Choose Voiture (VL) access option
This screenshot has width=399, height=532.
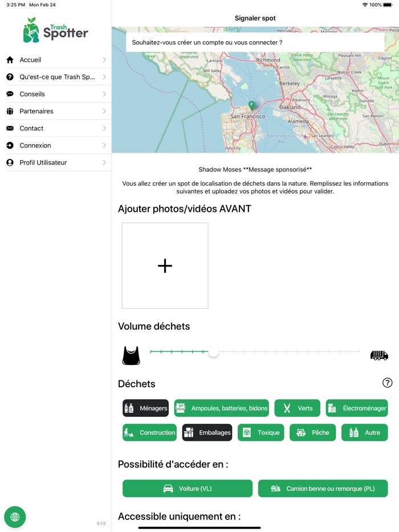tap(188, 489)
